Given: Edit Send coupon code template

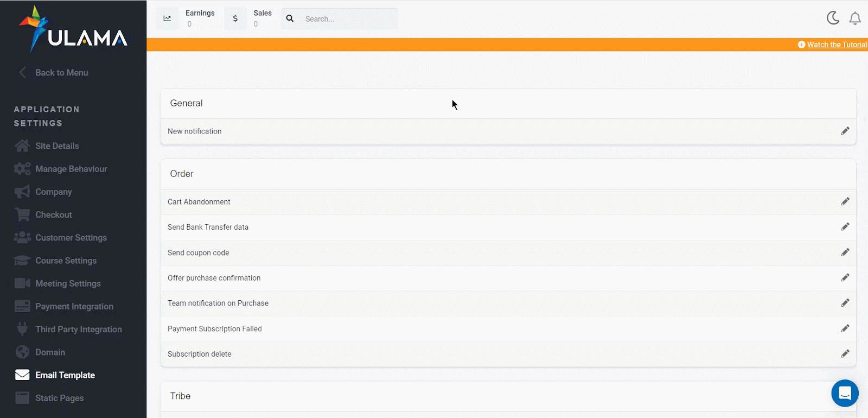Looking at the screenshot, I should pos(845,252).
